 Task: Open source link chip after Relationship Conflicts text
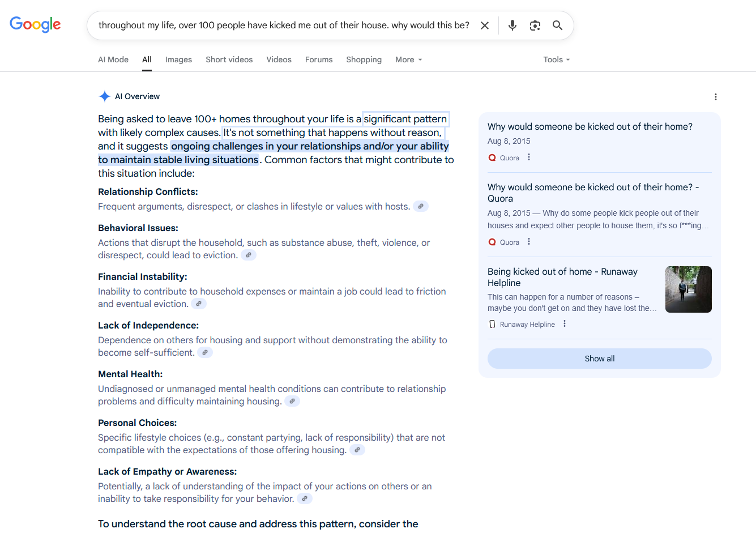(421, 207)
